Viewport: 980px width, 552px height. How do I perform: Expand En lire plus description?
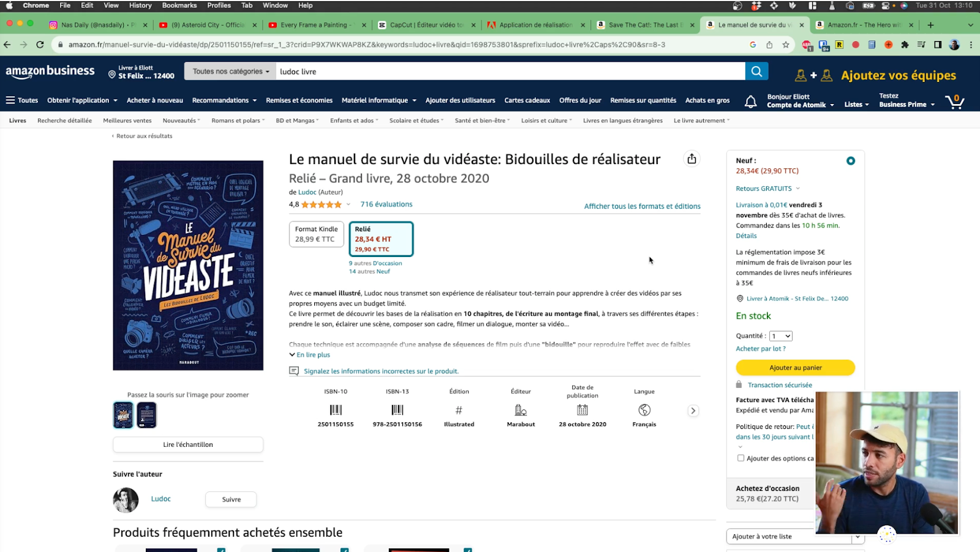309,355
